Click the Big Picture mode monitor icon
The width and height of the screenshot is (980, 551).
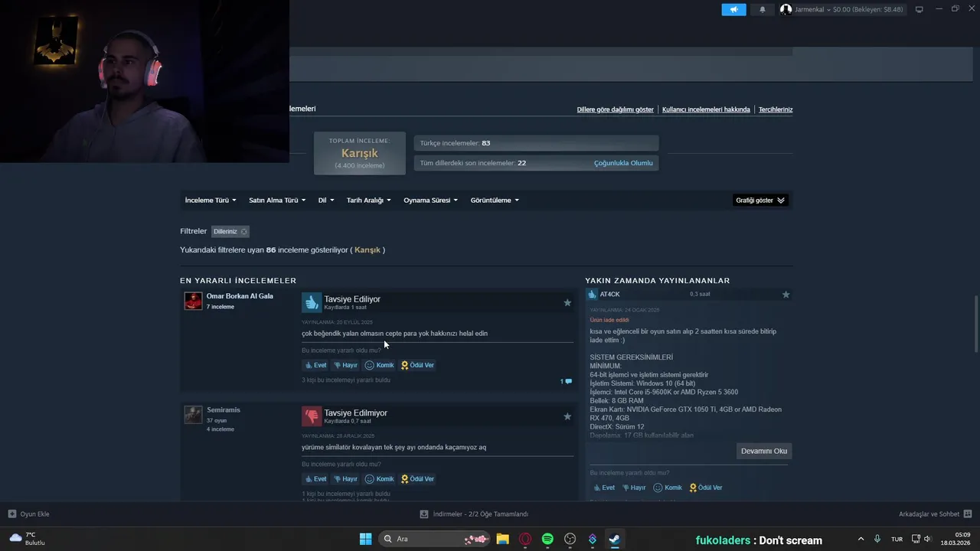click(x=920, y=9)
